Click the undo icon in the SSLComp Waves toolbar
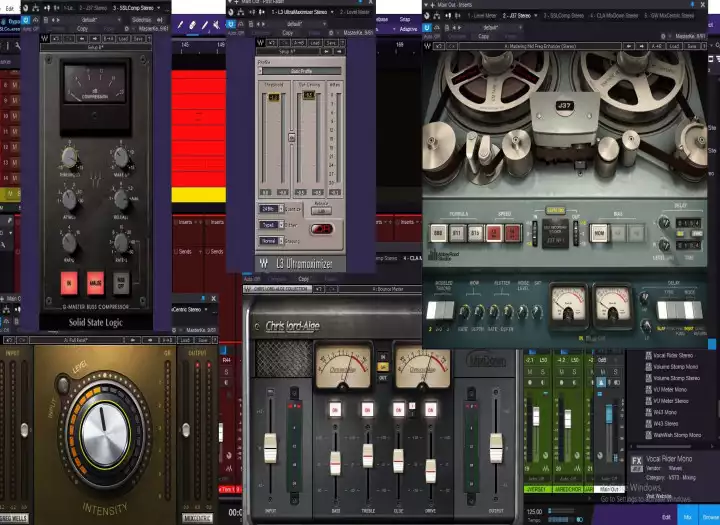The height and width of the screenshot is (525, 720). click(x=56, y=39)
